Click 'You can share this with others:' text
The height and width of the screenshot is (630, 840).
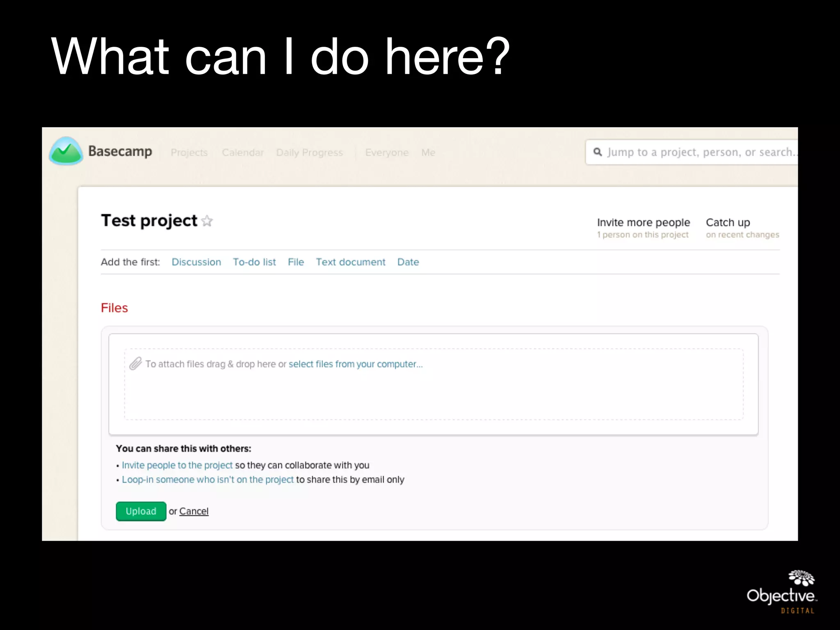point(183,449)
